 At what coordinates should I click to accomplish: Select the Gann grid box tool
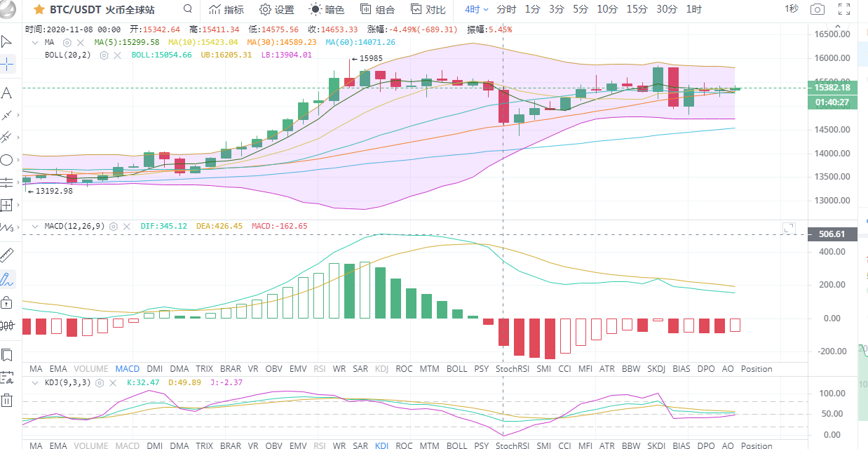6,205
